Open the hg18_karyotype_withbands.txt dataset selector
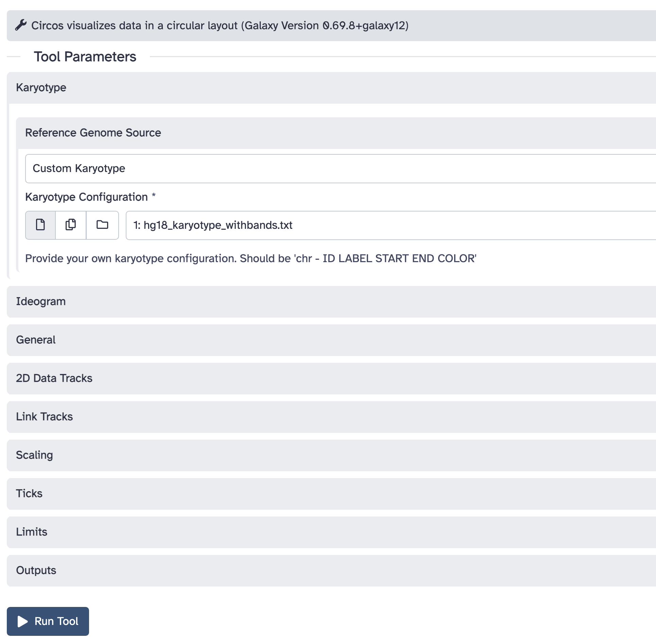 pyautogui.click(x=391, y=225)
